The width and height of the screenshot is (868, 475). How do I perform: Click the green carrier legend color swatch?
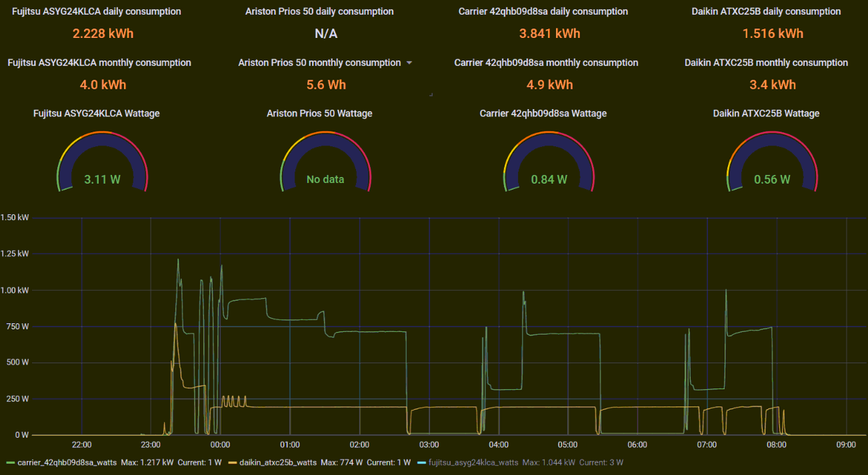click(x=10, y=463)
